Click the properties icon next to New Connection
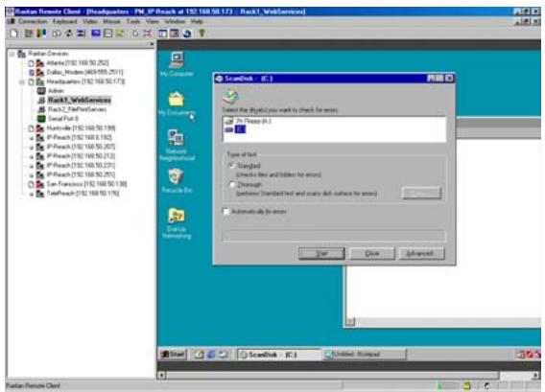545x392 pixels. 29,34
